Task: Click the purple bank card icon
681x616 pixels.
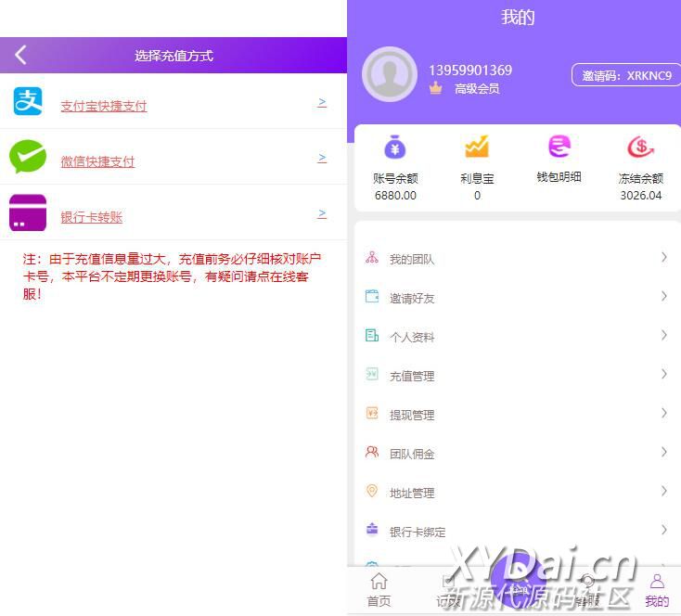Action: [28, 212]
